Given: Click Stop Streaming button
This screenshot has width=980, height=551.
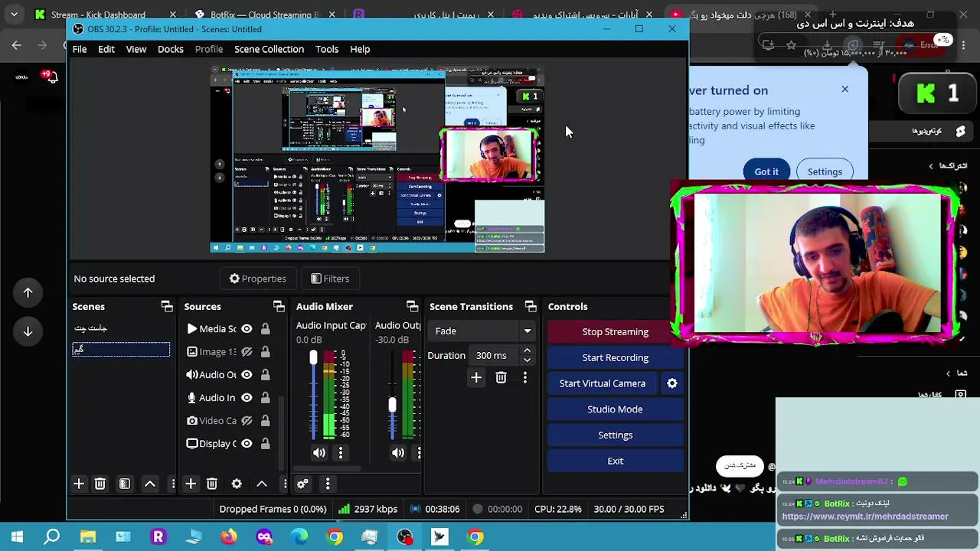Looking at the screenshot, I should coord(615,331).
